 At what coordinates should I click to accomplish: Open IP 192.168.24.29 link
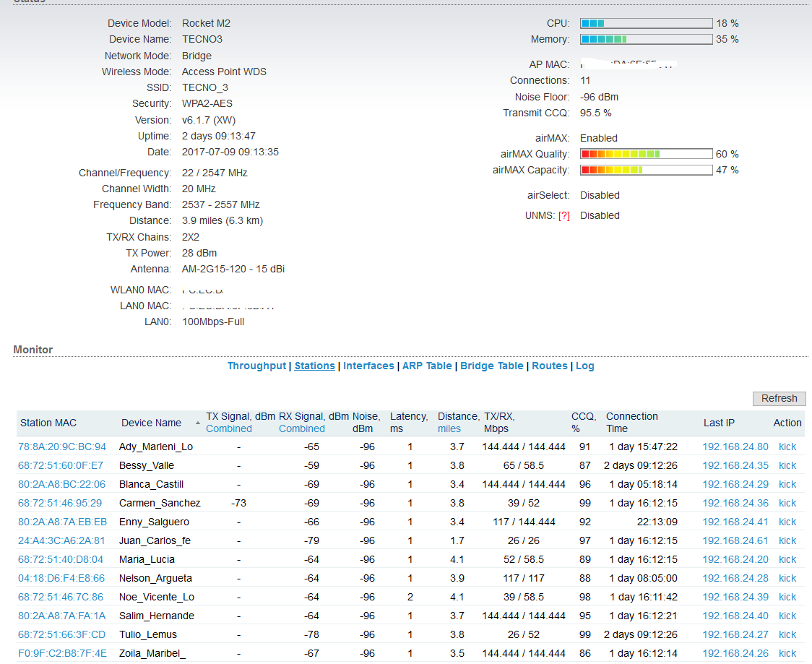(735, 484)
